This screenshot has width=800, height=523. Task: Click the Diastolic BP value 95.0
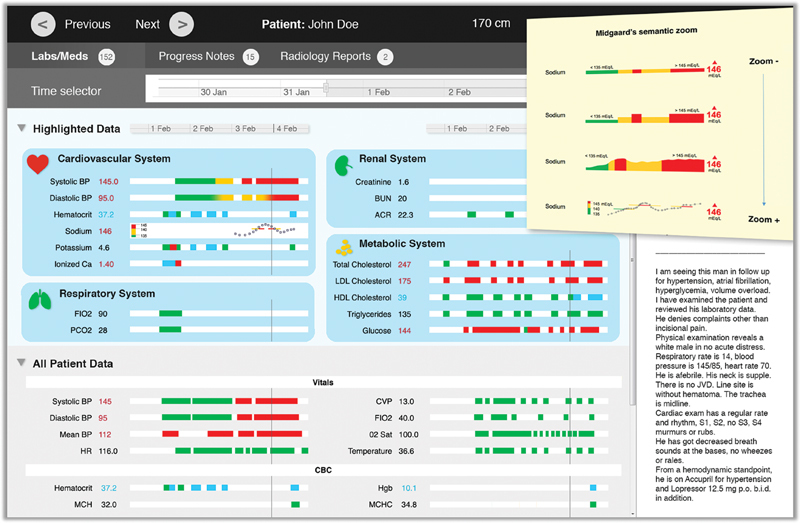click(106, 198)
